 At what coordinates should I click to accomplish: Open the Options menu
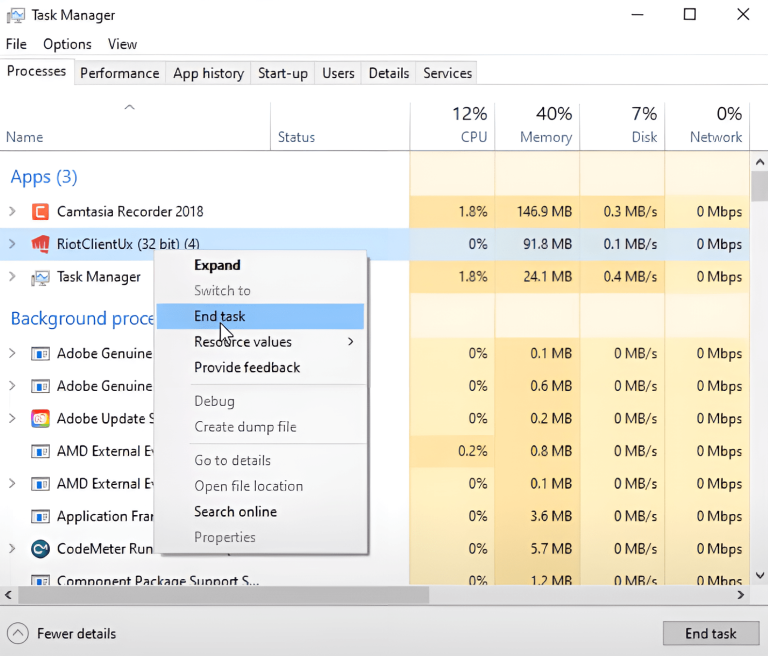tap(67, 44)
